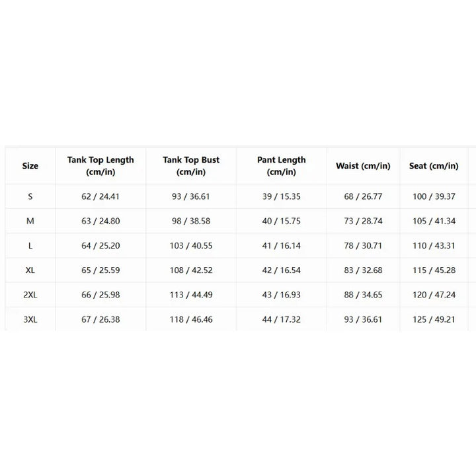This screenshot has width=476, height=476.
Task: Click the 3XL size row label
Action: [x=30, y=319]
